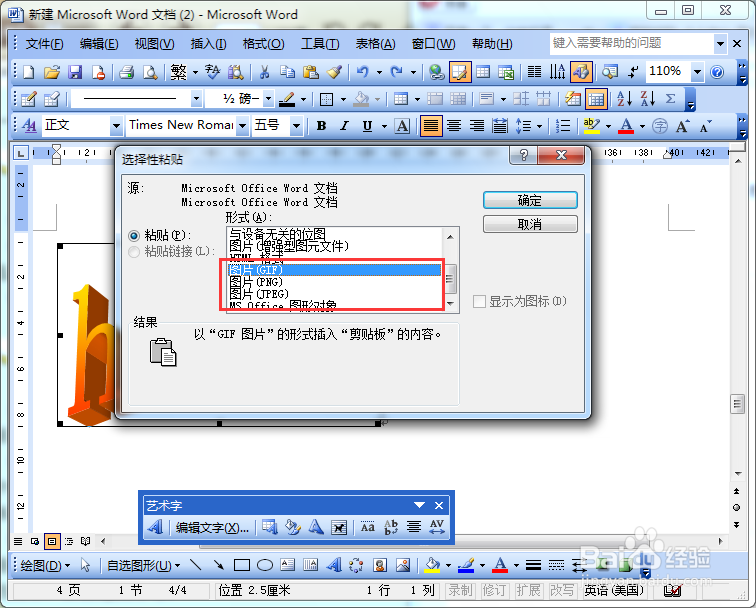
Task: Toggle Drawing toolbar button in standard toolbar
Action: click(x=581, y=72)
